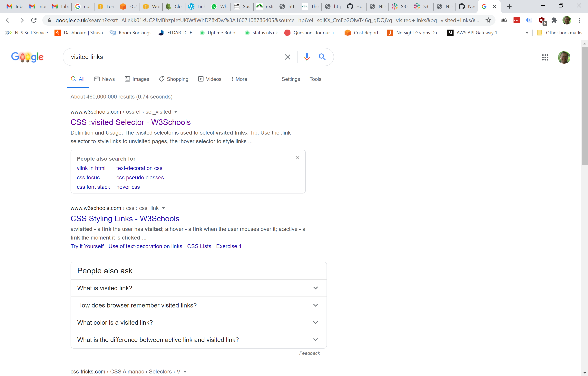This screenshot has width=588, height=376.
Task: Reload the page
Action: point(34,20)
